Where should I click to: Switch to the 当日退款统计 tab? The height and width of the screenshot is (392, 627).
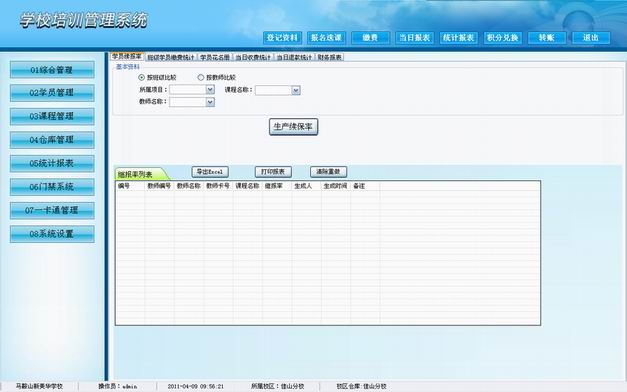click(294, 57)
